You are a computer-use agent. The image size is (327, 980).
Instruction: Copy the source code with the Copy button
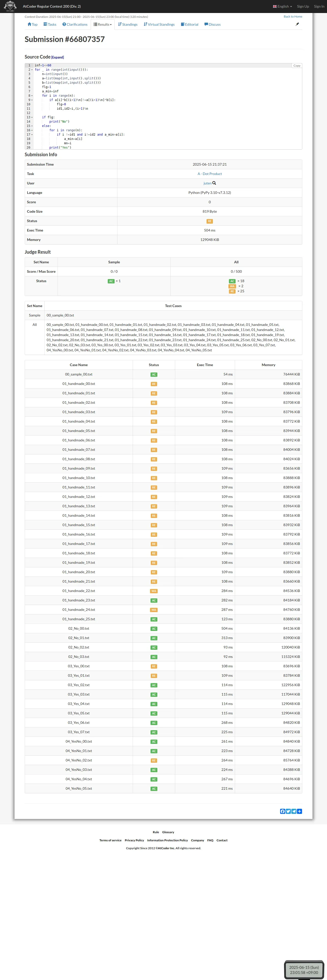click(296, 66)
